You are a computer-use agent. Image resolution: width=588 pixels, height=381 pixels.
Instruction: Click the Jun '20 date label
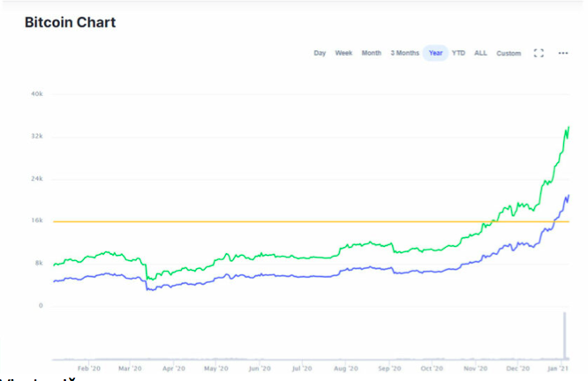pos(260,369)
